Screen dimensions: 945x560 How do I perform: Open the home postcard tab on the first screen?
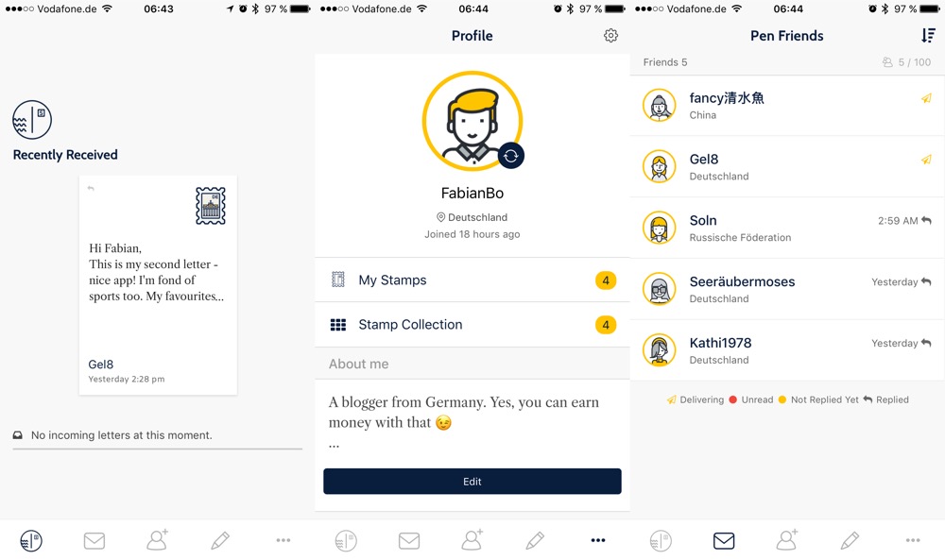(31, 541)
